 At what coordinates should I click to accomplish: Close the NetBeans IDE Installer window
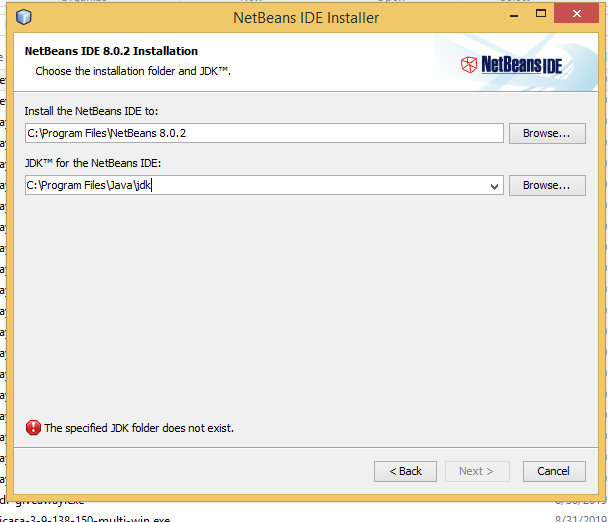pos(577,14)
